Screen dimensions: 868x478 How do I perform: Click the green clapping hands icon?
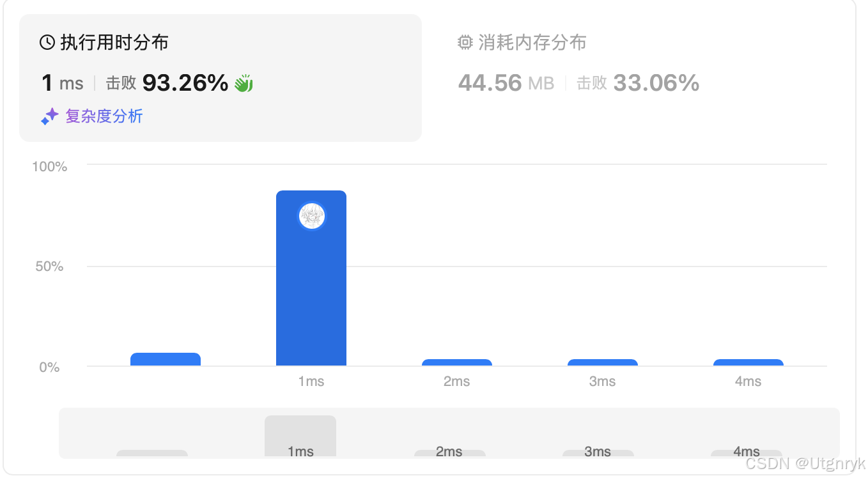point(244,83)
